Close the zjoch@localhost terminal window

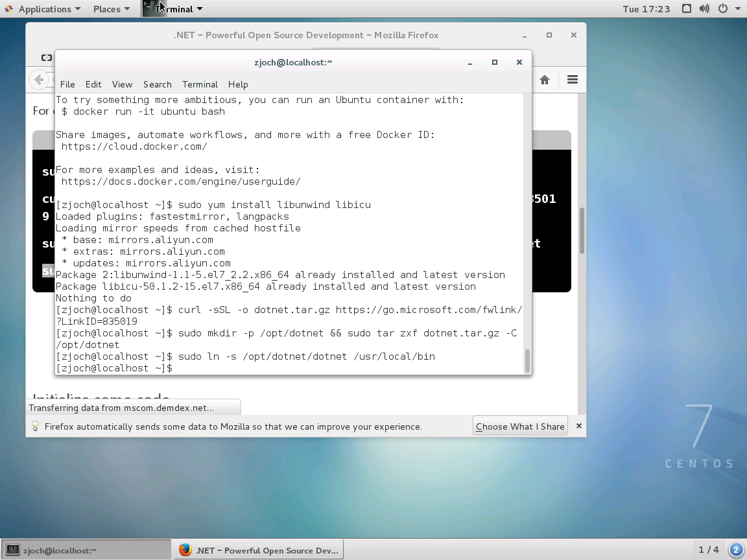coord(519,62)
